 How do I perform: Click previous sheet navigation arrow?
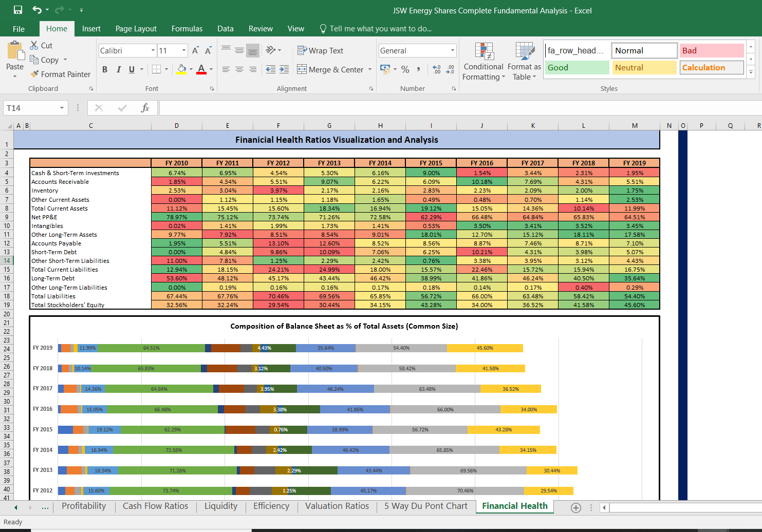[x=16, y=507]
